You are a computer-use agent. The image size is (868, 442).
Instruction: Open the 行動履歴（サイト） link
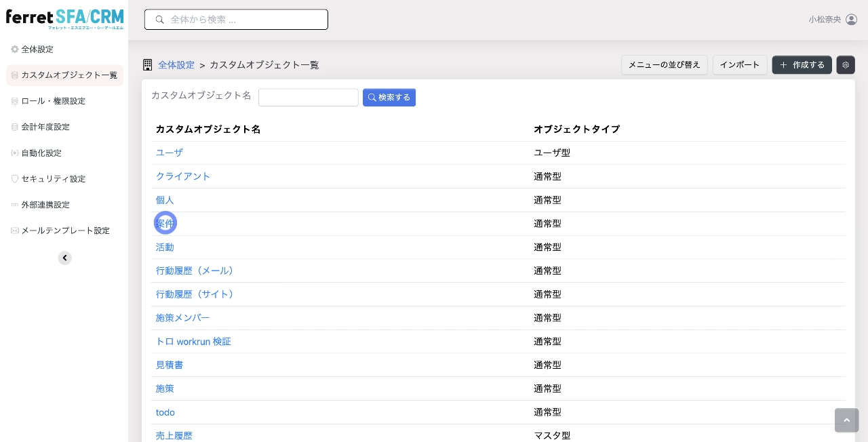point(197,294)
